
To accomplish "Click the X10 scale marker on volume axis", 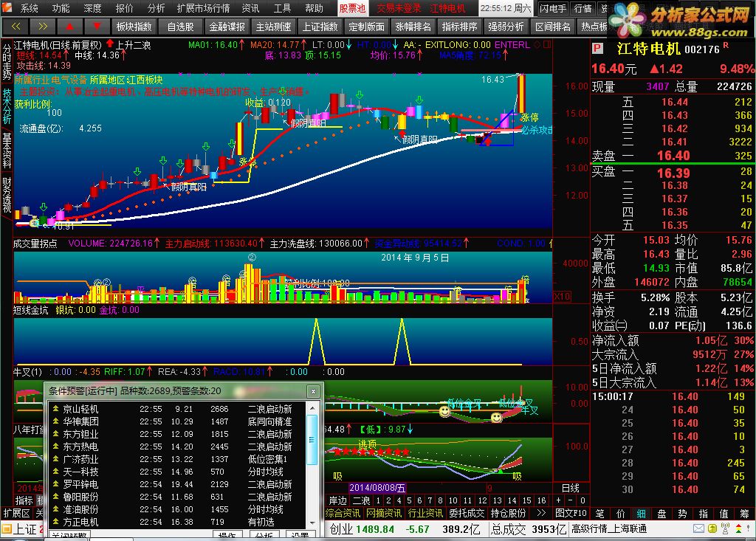I will click(x=562, y=296).
